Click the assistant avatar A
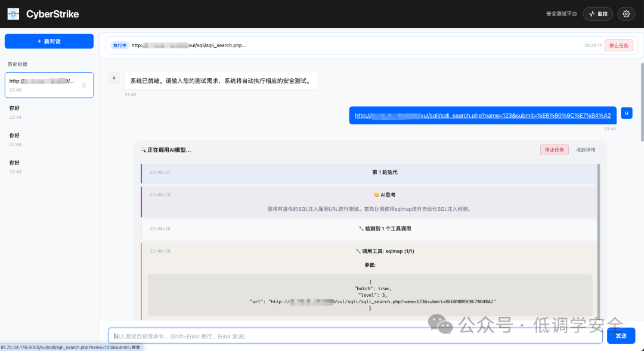Screen dimensions: 644x351 tap(114, 78)
